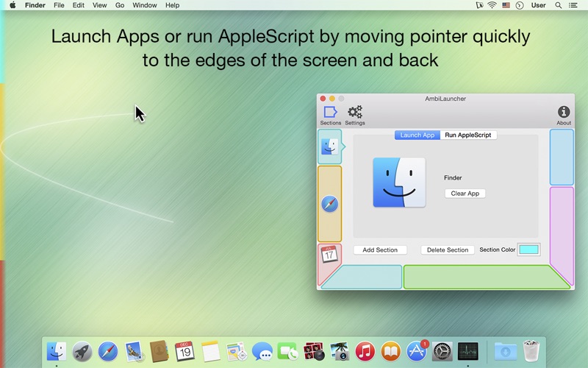The image size is (588, 368).
Task: Open App Store icon with badge
Action: pos(417,352)
